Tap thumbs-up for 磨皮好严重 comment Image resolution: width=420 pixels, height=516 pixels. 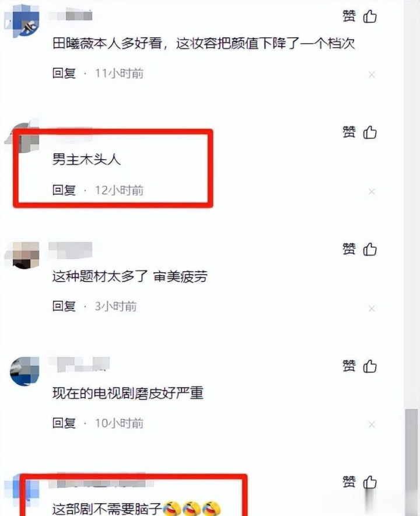pyautogui.click(x=370, y=366)
